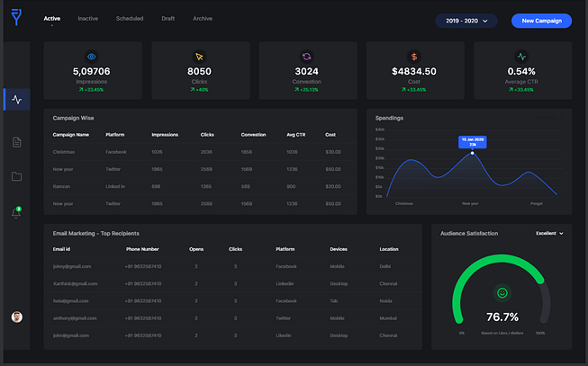The height and width of the screenshot is (366, 588).
Task: Click the funnel logo in the sidebar
Action: pos(16,16)
